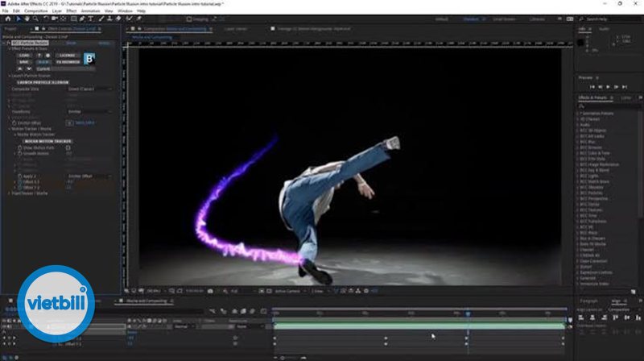Select the Pan Behind anchor point tool
644x361 pixels.
tap(63, 19)
